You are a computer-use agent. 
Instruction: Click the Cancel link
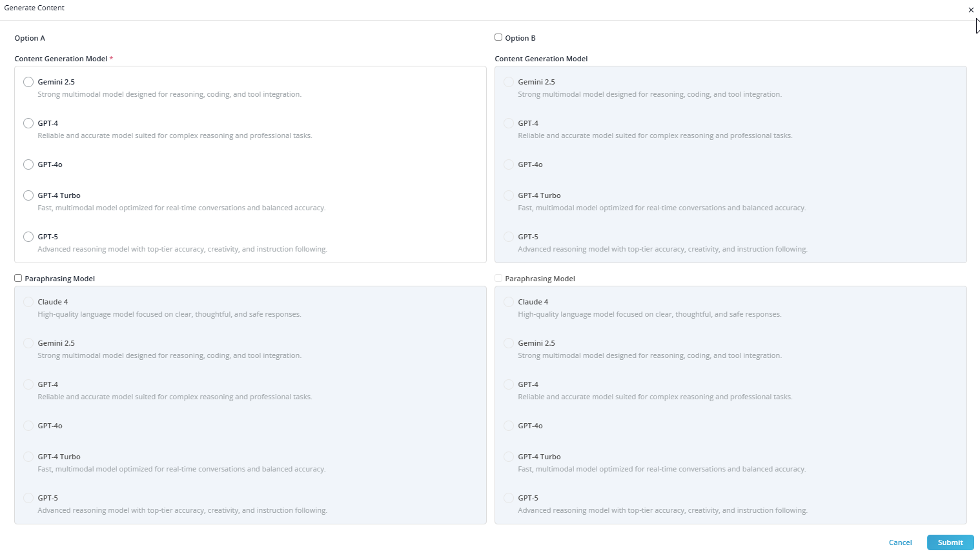click(x=900, y=542)
